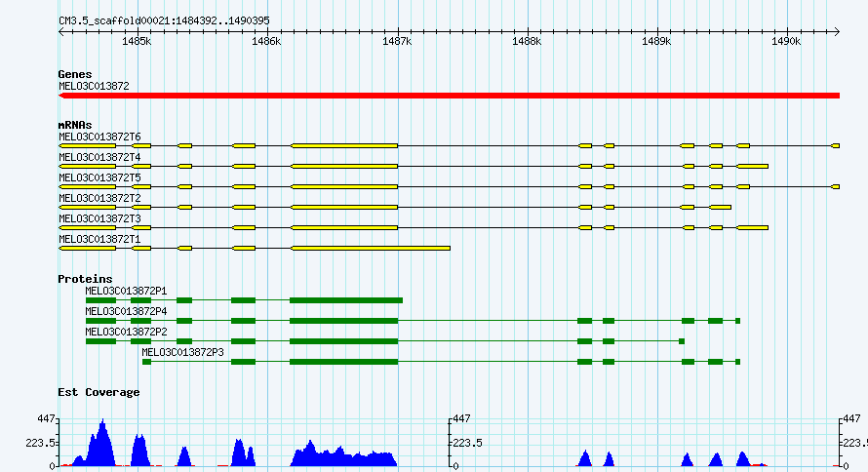Click the long yellow exon of MELO3C013872T6
Viewport: 868px width, 472px height.
(344, 146)
